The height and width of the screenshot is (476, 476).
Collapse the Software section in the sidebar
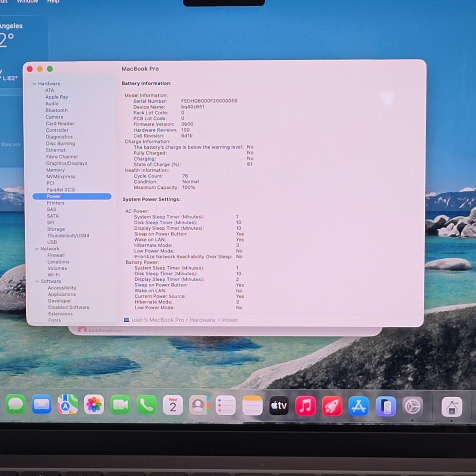(37, 281)
